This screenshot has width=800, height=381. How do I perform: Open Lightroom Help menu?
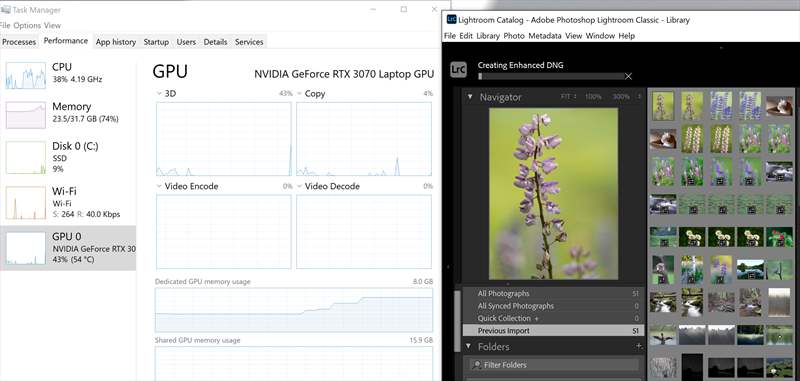pos(627,36)
